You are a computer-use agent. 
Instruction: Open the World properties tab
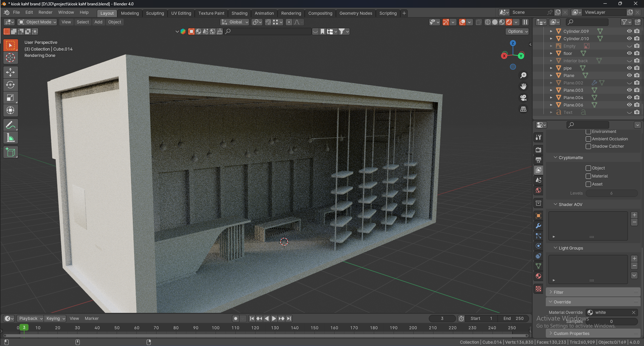pyautogui.click(x=538, y=190)
